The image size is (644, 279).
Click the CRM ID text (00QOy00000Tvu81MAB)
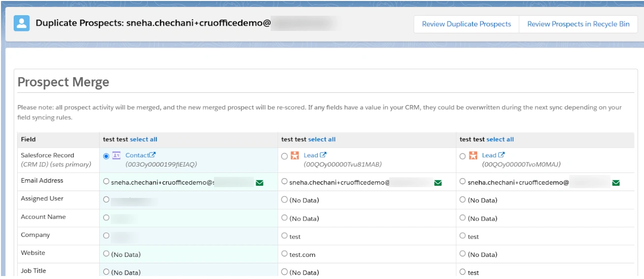342,165
